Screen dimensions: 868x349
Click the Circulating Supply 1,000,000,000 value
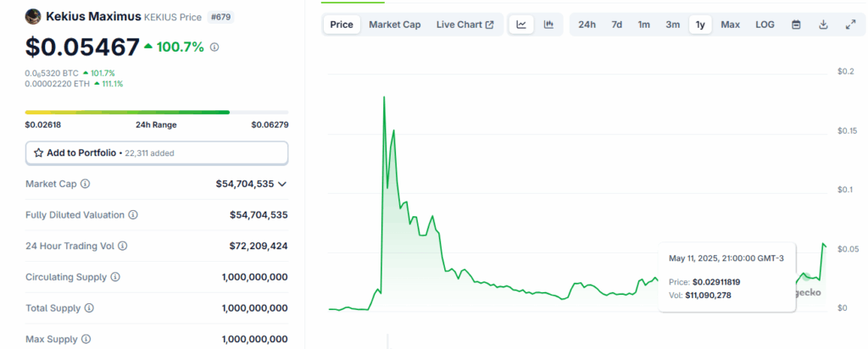pos(254,276)
